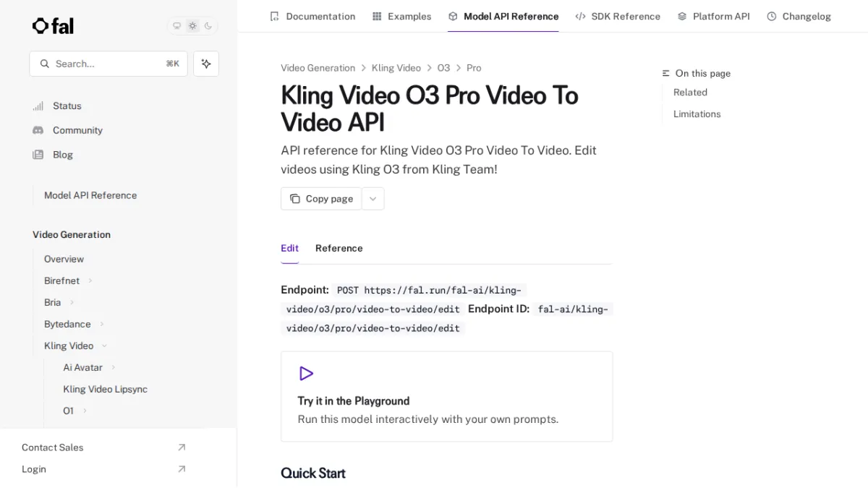Click the Pro breadcrumb
868x488 pixels.
click(x=474, y=68)
